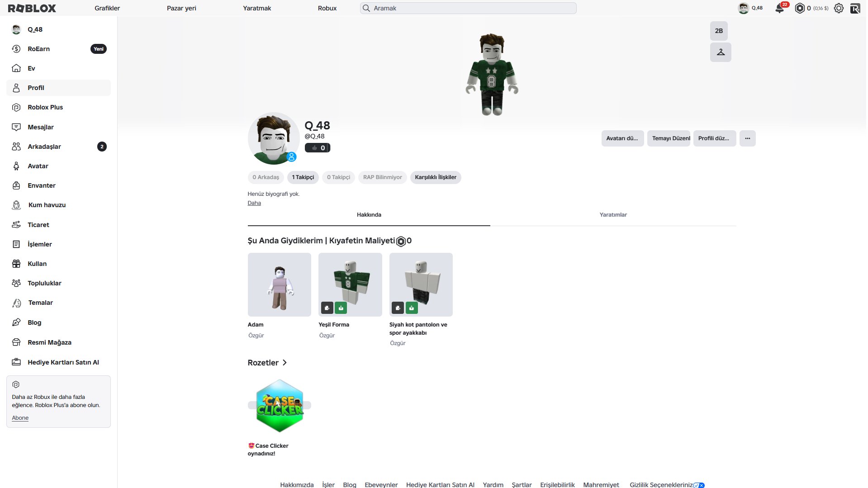Open the Pazar yeri top menu
The width and height of the screenshot is (868, 488).
coord(181,8)
